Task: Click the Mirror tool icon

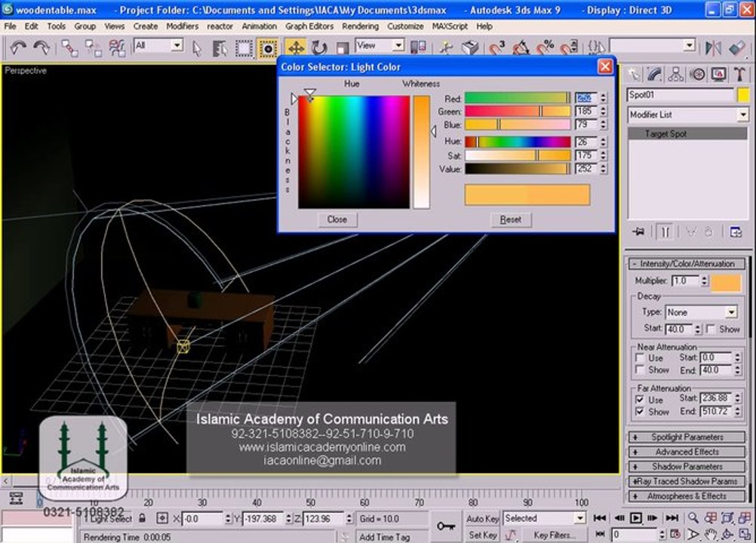Action: click(x=713, y=48)
